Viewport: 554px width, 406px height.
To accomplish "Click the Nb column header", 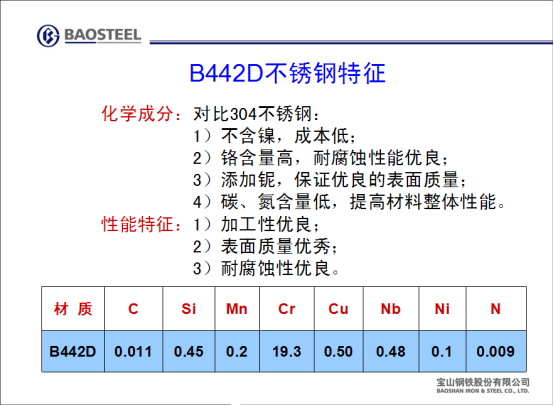I will (391, 308).
